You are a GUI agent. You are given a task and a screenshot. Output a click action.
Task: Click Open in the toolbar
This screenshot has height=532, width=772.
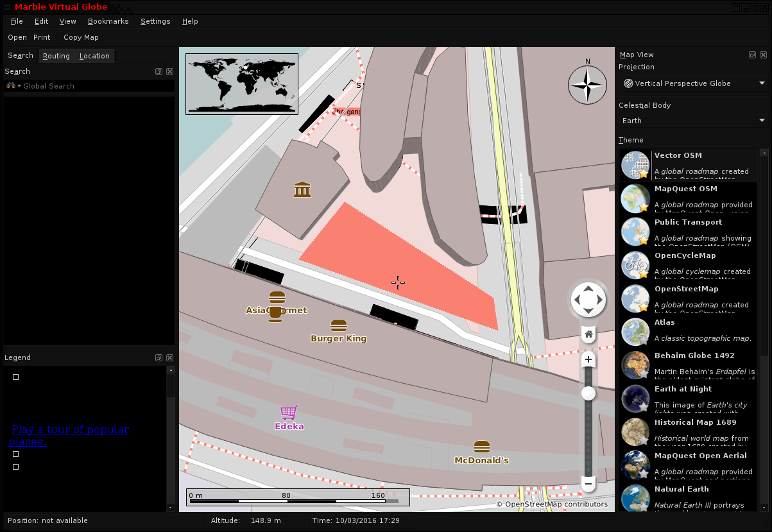click(17, 37)
